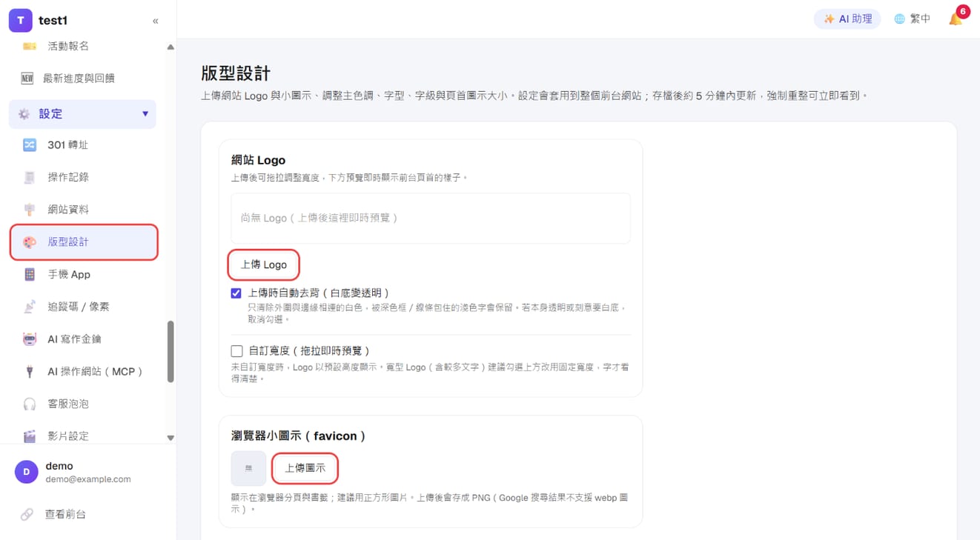Viewport: 980px width, 540px height.
Task: Click the link icon beside 查看前台
Action: pyautogui.click(x=27, y=514)
